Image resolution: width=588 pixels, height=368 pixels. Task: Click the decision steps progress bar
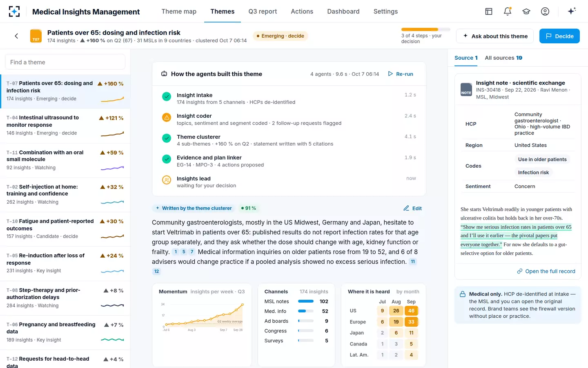coord(425,29)
